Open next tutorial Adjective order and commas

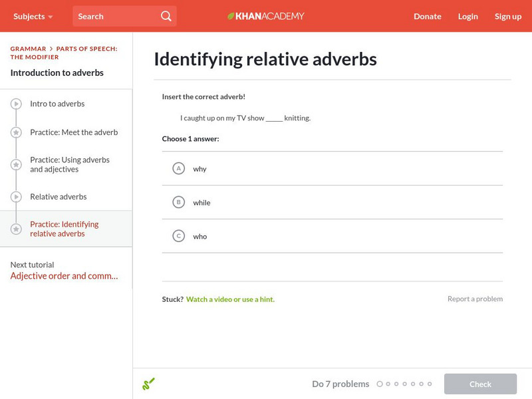[65, 276]
